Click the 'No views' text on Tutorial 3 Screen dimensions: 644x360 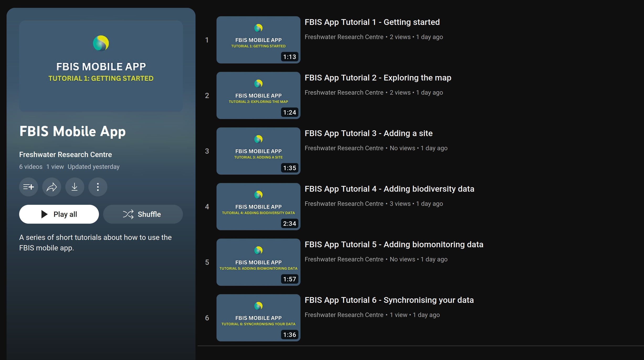[x=403, y=148]
